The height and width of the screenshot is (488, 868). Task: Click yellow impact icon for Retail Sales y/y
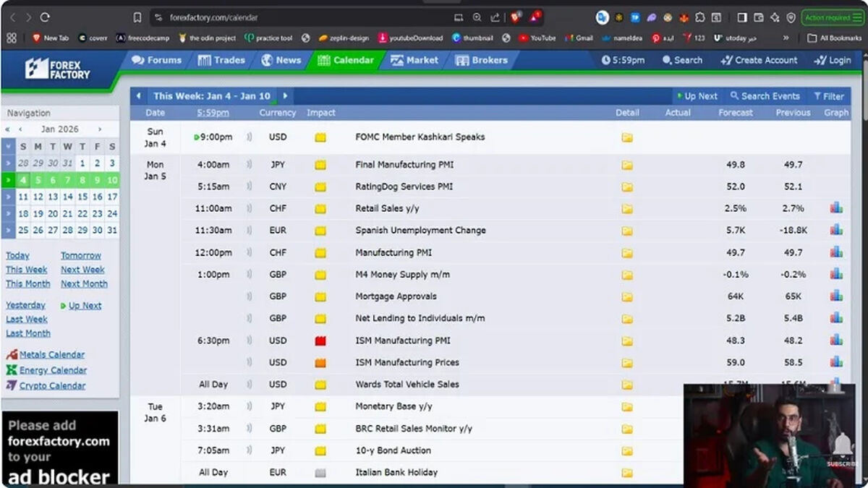(x=320, y=209)
